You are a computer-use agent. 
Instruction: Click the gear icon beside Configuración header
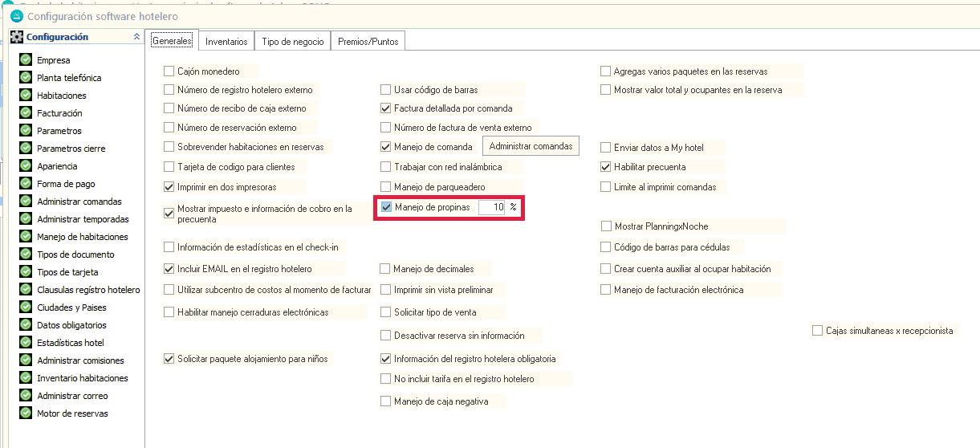coord(17,37)
